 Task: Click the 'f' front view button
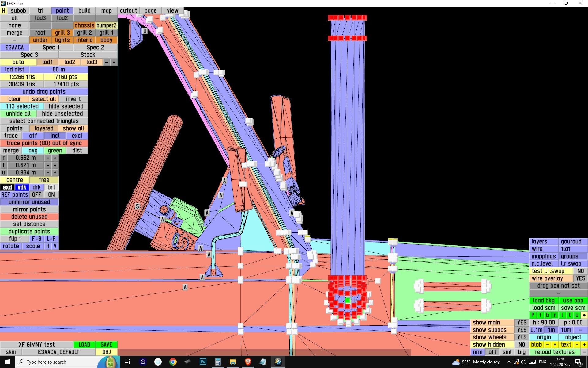click(540, 315)
